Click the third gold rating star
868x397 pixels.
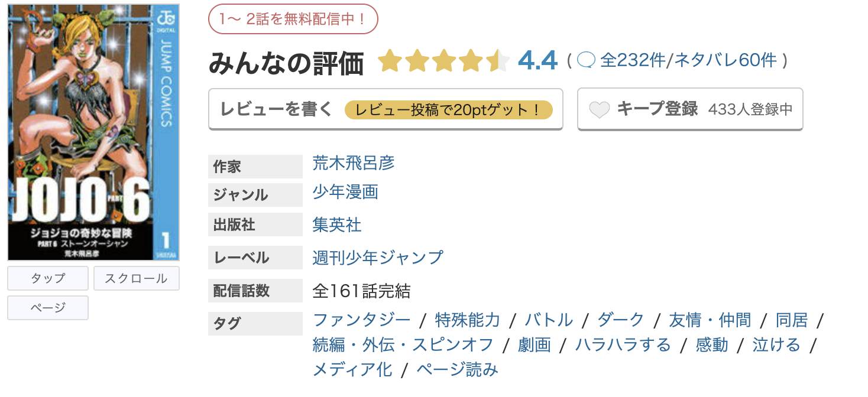[x=445, y=61]
